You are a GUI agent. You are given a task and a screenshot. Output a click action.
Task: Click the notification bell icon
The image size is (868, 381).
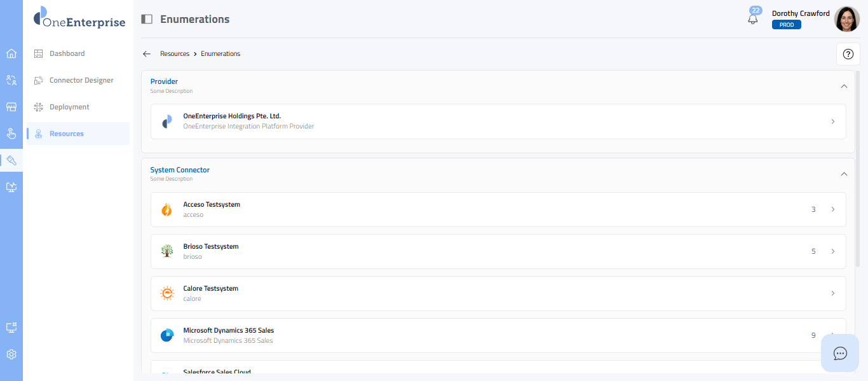(x=753, y=19)
